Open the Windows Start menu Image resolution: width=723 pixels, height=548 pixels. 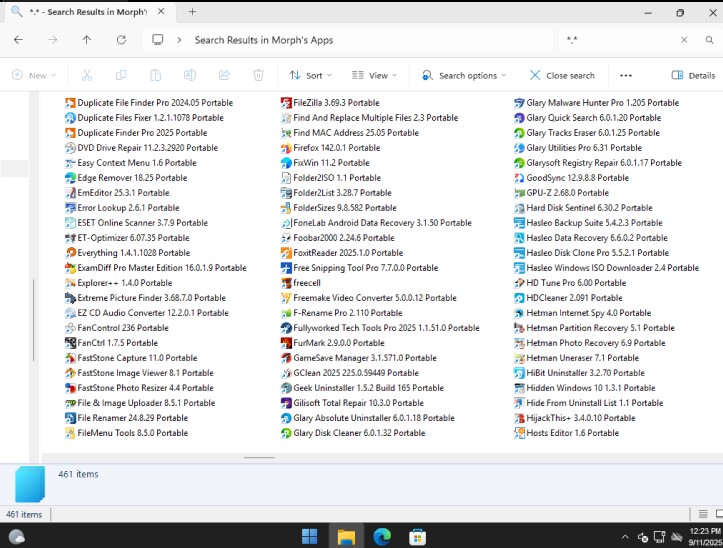tap(309, 536)
